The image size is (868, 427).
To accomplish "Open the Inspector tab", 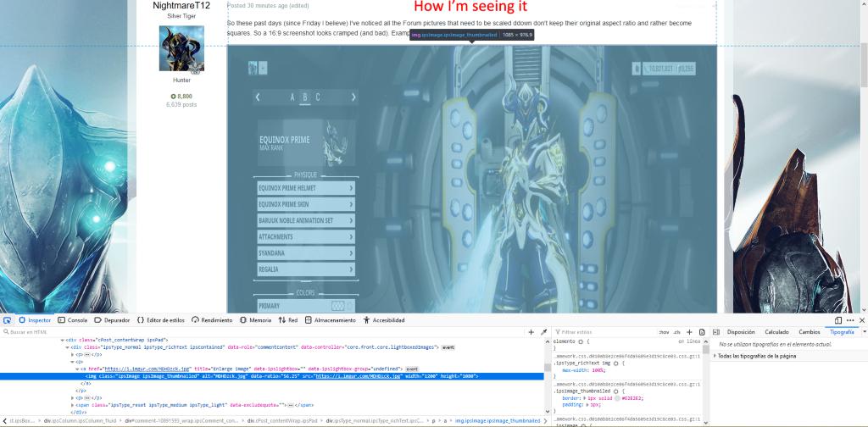I will [x=35, y=320].
